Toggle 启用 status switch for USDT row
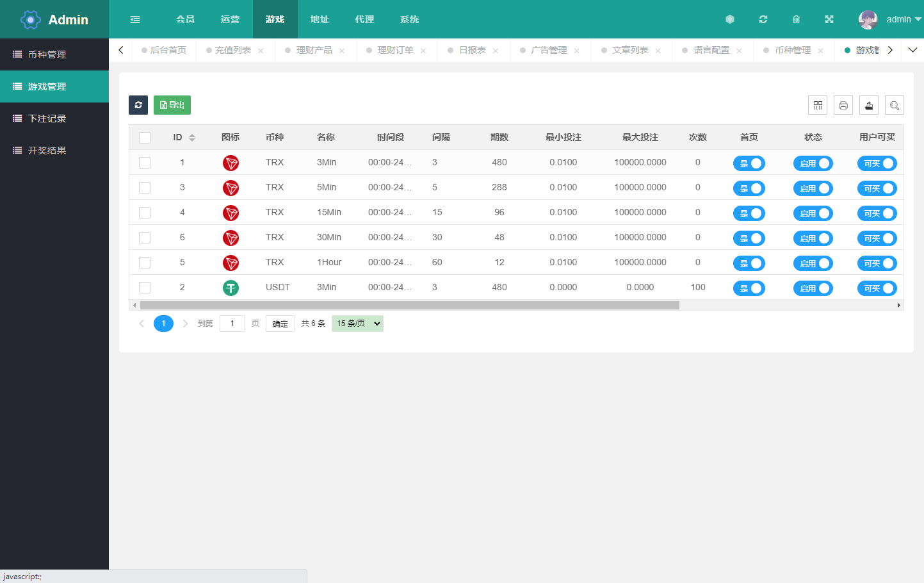Screen dimensions: 924x583 pyautogui.click(x=813, y=288)
